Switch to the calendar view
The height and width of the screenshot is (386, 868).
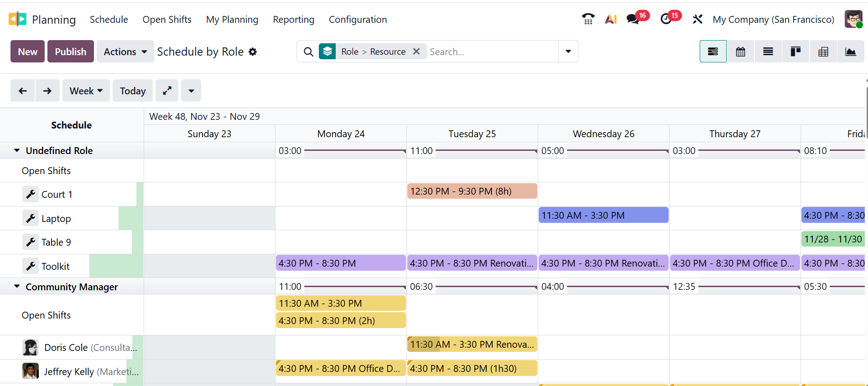(740, 51)
